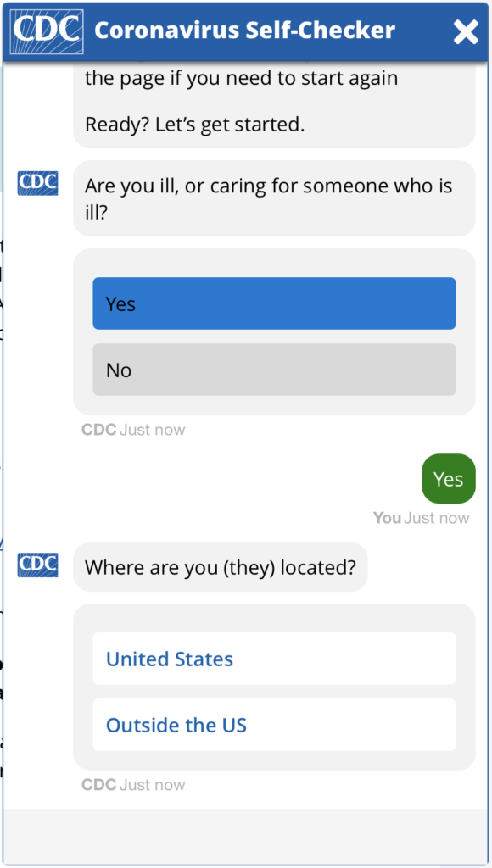
Task: Select the blue Yes answer option
Action: click(274, 303)
